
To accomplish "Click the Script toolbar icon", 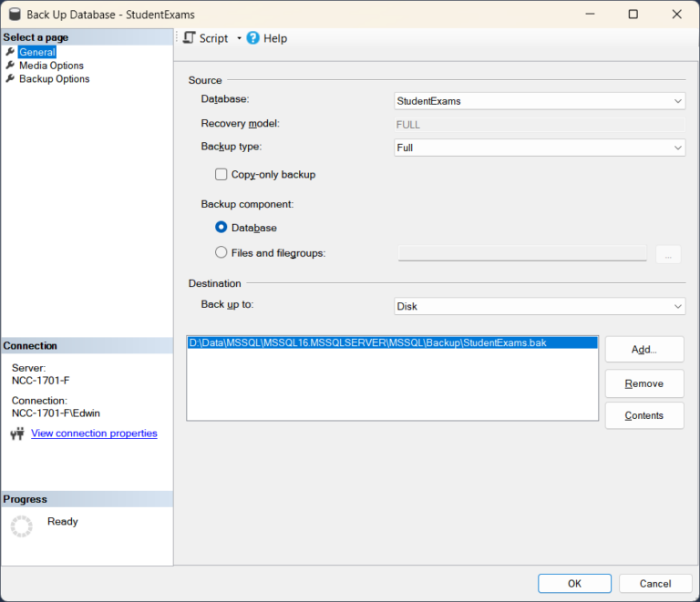I will tap(190, 38).
